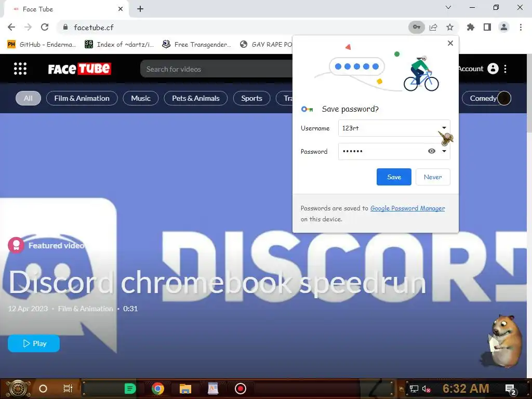Select the Comedy category chip
The height and width of the screenshot is (399, 532).
480,98
